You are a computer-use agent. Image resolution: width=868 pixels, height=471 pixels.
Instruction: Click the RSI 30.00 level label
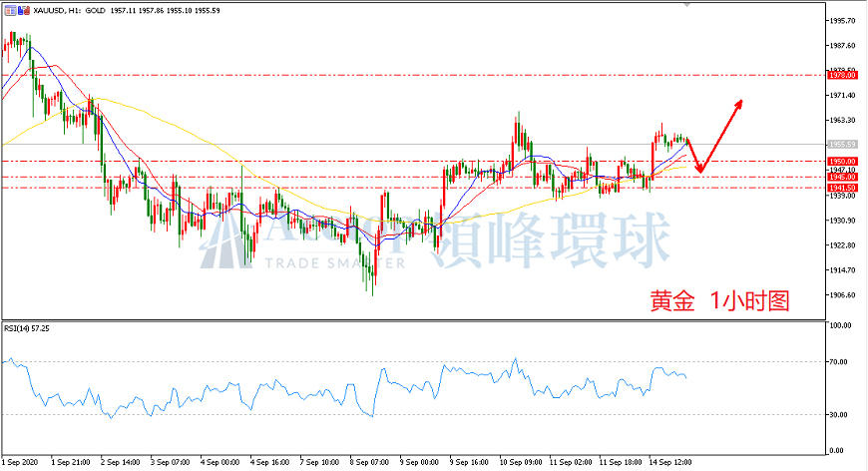coord(839,414)
